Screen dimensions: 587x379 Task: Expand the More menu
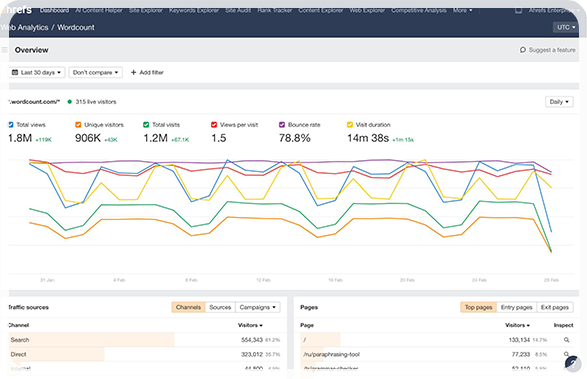(462, 10)
